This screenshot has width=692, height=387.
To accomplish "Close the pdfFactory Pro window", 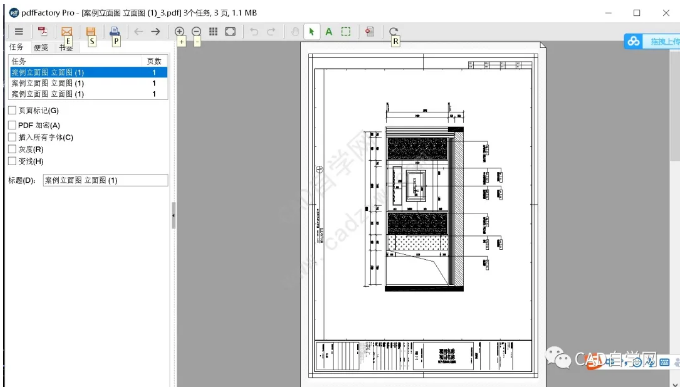I will pyautogui.click(x=666, y=13).
